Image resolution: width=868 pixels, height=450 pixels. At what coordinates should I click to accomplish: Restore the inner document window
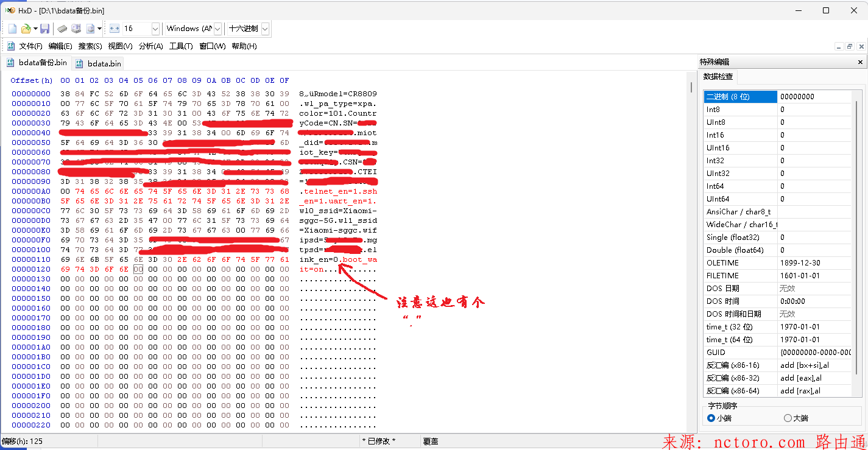(x=850, y=46)
